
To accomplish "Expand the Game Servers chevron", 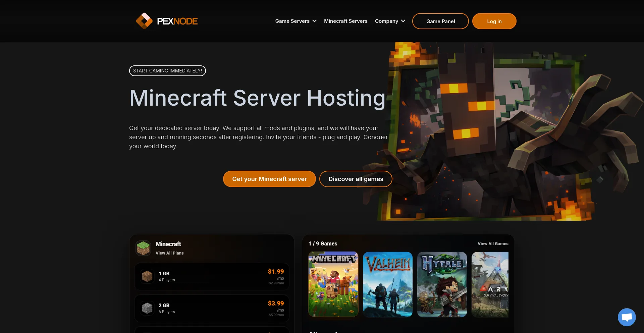I will click(x=314, y=21).
